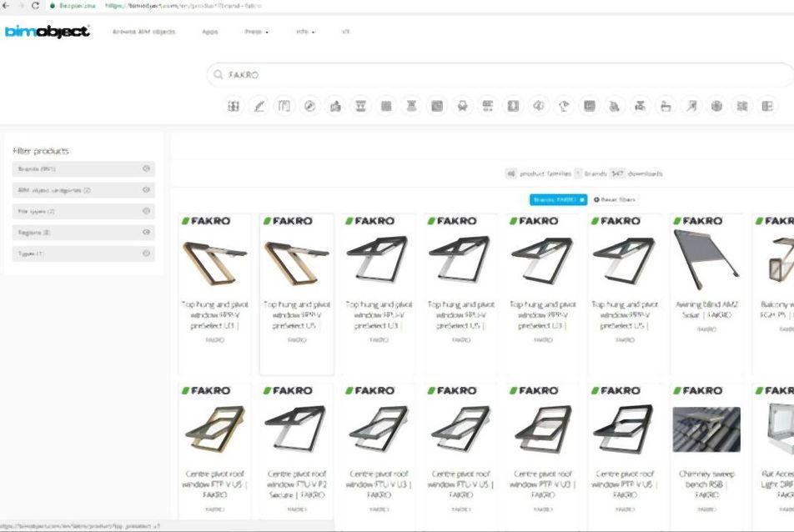The width and height of the screenshot is (794, 532).
Task: Expand the BIM object categories filter
Action: pyautogui.click(x=83, y=190)
